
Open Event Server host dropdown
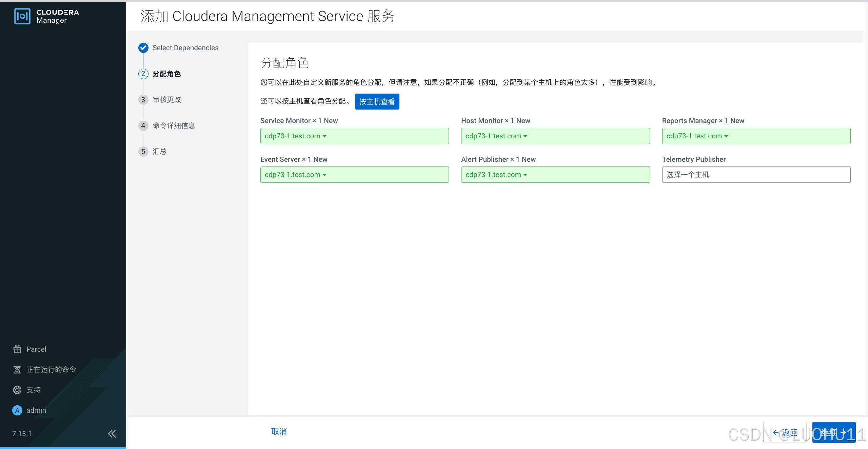point(295,175)
